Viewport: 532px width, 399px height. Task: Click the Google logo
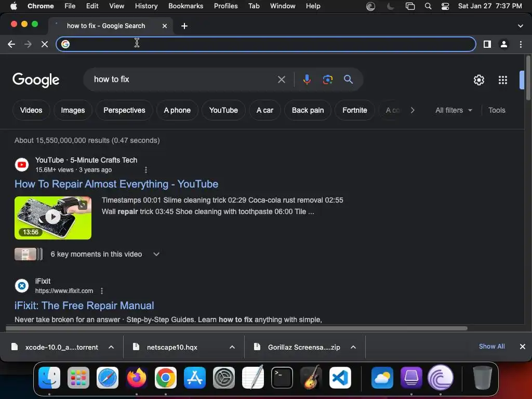(x=36, y=80)
